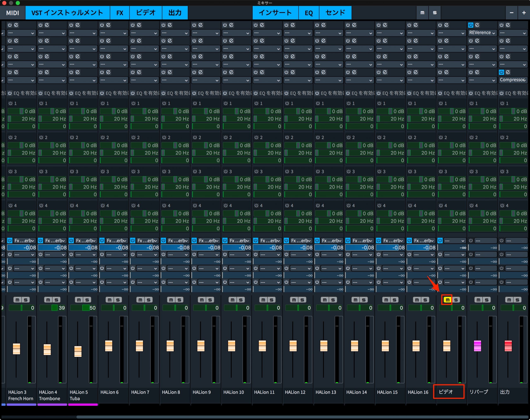The image size is (530, 420).
Task: Activate EQ band 2 power on HALion 12
Action: pos(287,137)
